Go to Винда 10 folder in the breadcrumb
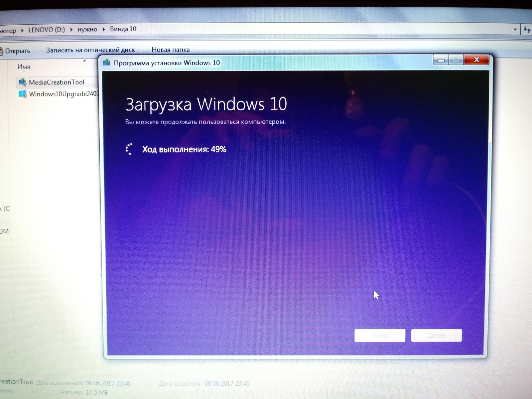532x399 pixels. pyautogui.click(x=123, y=29)
